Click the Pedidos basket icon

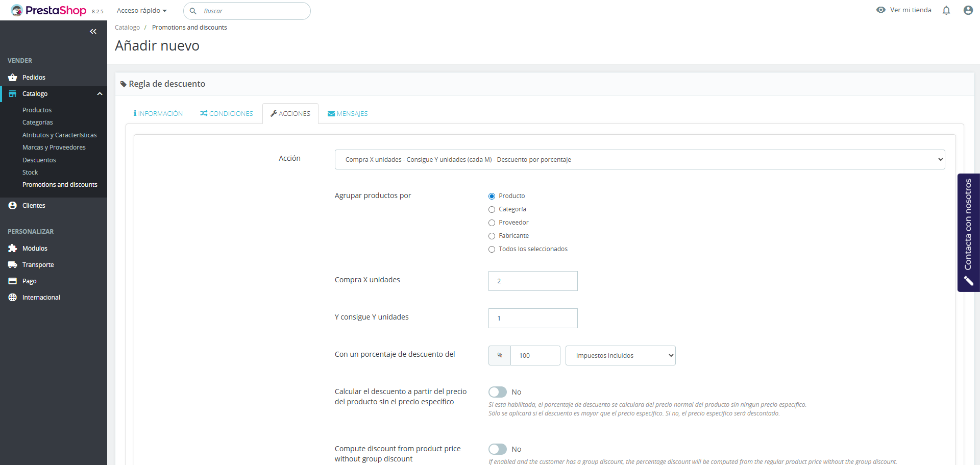tap(13, 78)
